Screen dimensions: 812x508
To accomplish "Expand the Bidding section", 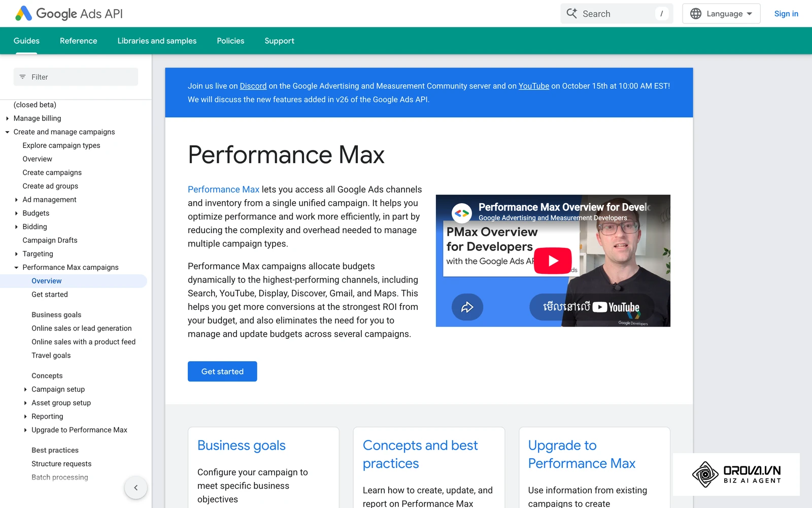I will (x=16, y=227).
